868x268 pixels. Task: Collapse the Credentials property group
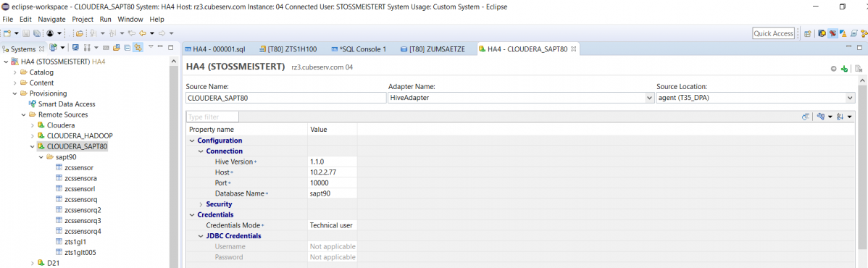pyautogui.click(x=192, y=215)
